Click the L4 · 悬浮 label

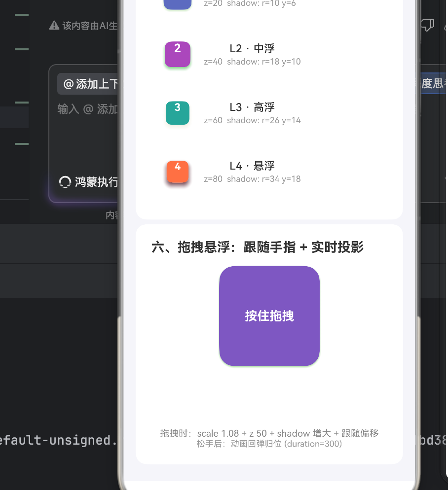click(252, 166)
